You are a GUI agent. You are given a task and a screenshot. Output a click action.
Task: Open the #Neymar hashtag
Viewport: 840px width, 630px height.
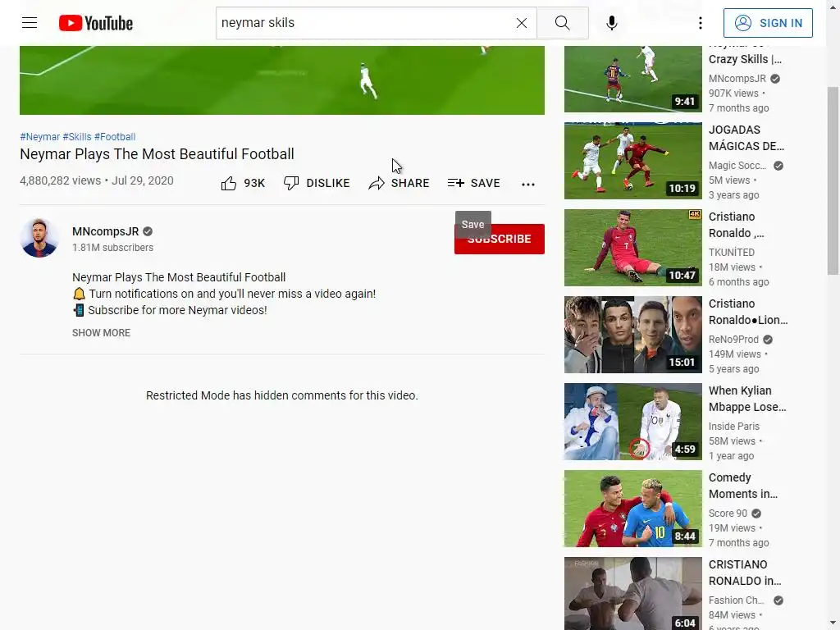coord(39,137)
